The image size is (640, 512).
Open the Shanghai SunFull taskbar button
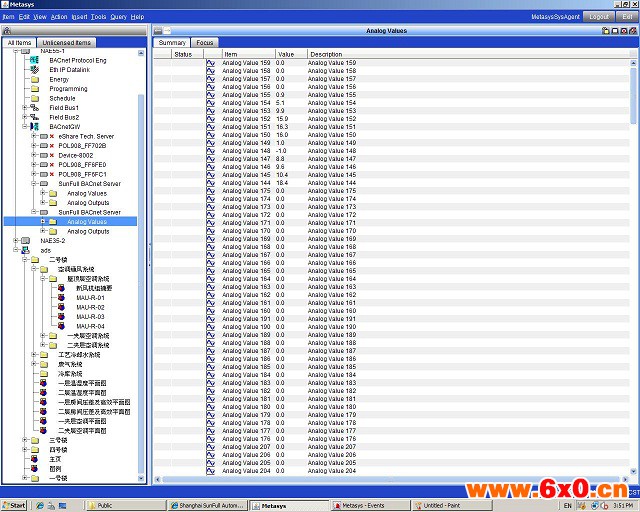click(207, 505)
